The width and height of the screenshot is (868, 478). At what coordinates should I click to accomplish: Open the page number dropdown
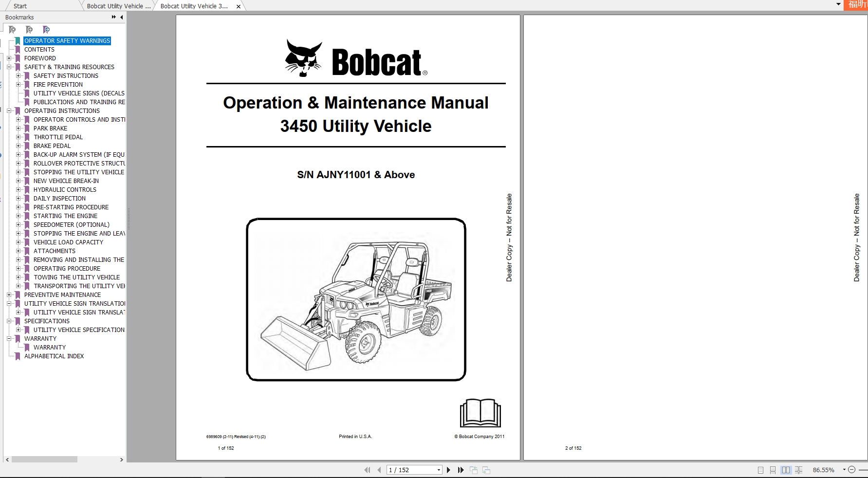click(439, 470)
